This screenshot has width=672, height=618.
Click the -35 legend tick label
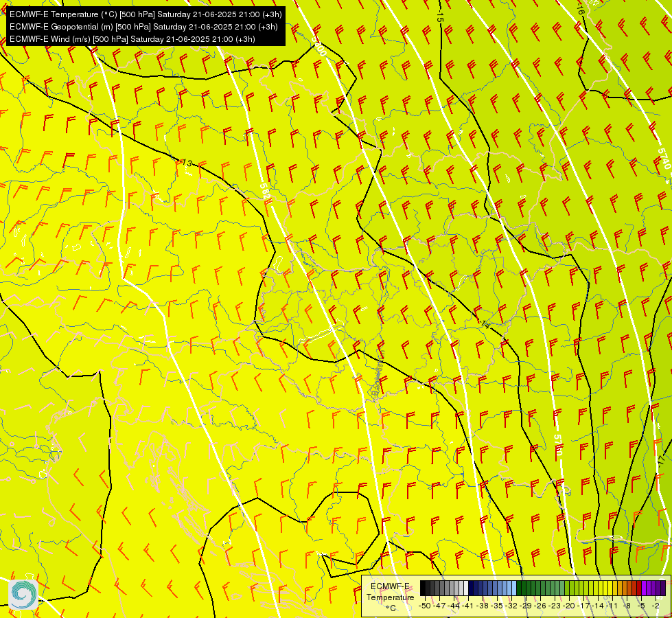coord(497,606)
